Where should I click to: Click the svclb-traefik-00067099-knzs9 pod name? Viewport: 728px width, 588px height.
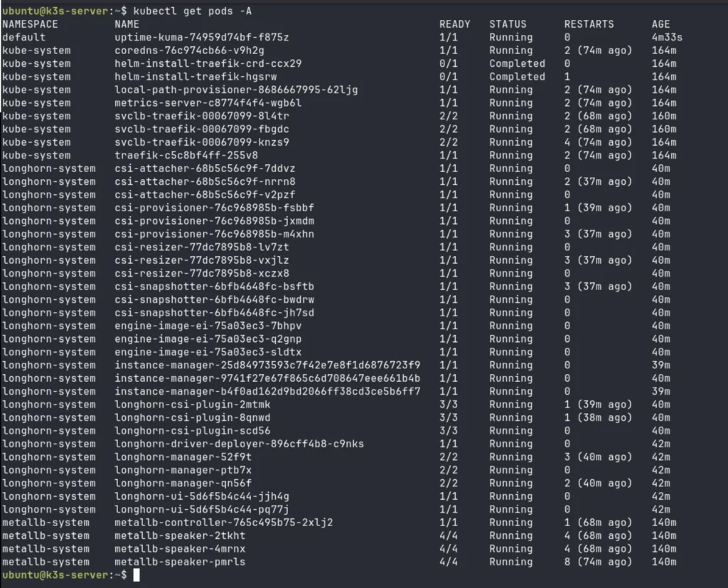[x=202, y=142]
